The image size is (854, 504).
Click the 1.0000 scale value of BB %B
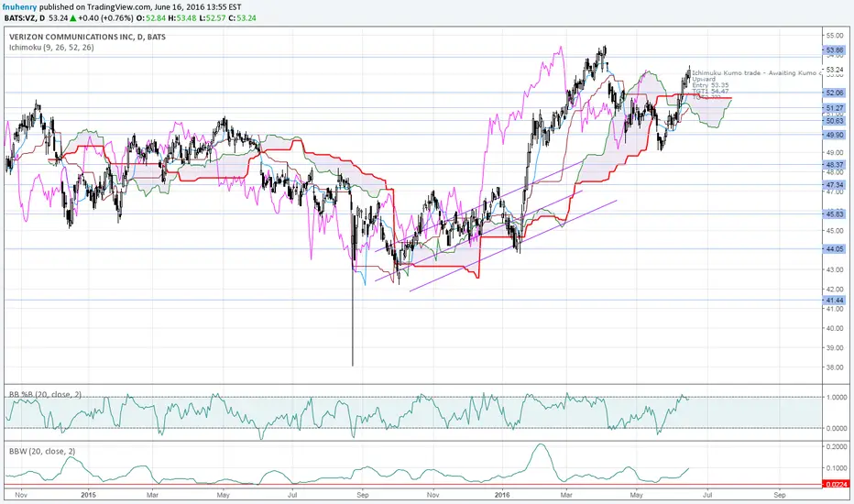pyautogui.click(x=836, y=397)
